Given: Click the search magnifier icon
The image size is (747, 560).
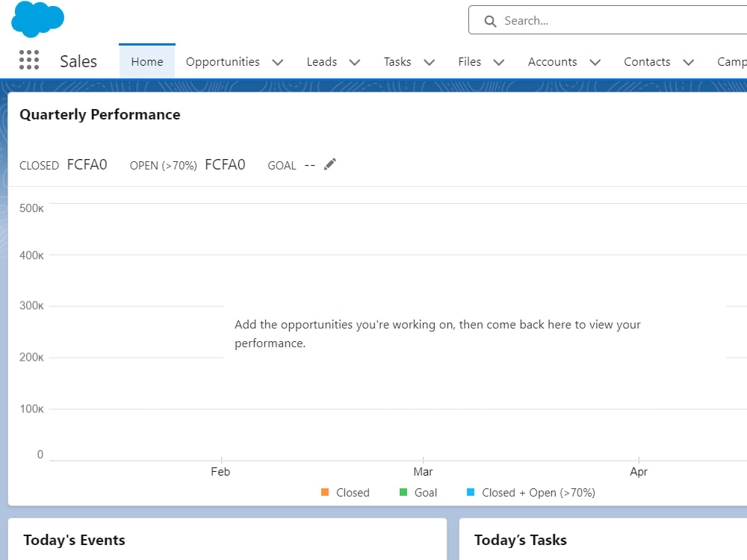Looking at the screenshot, I should point(490,21).
